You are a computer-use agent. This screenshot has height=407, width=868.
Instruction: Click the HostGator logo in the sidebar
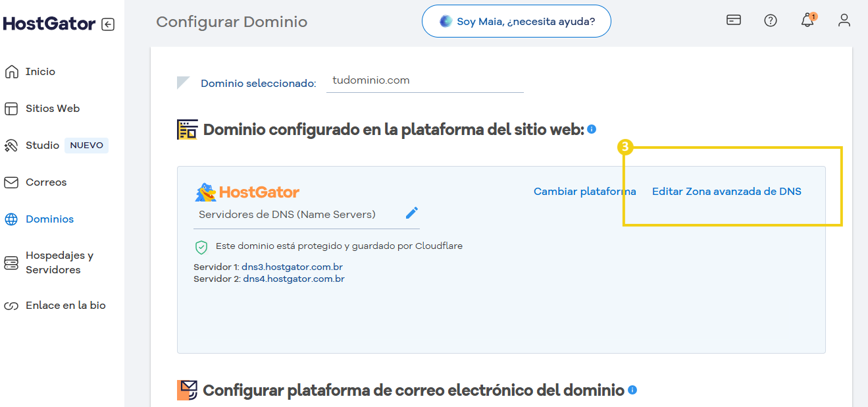tap(49, 24)
